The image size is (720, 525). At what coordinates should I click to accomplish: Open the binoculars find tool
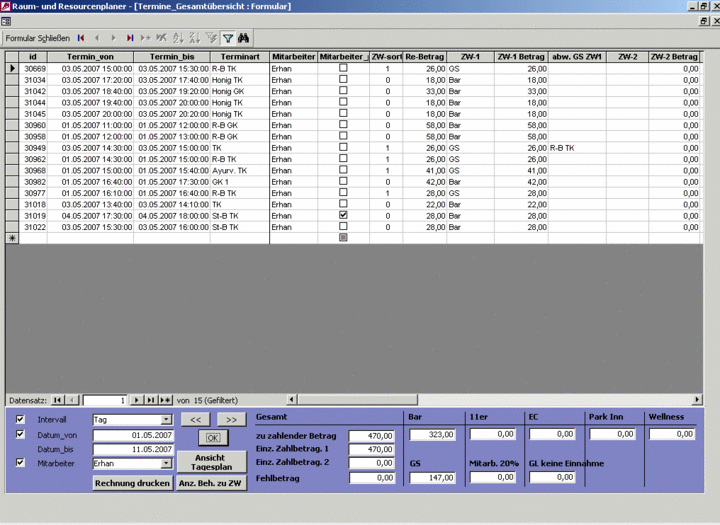[x=243, y=38]
